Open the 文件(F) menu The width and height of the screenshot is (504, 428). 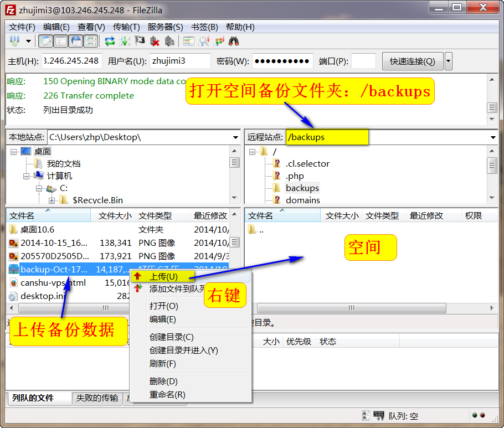22,27
